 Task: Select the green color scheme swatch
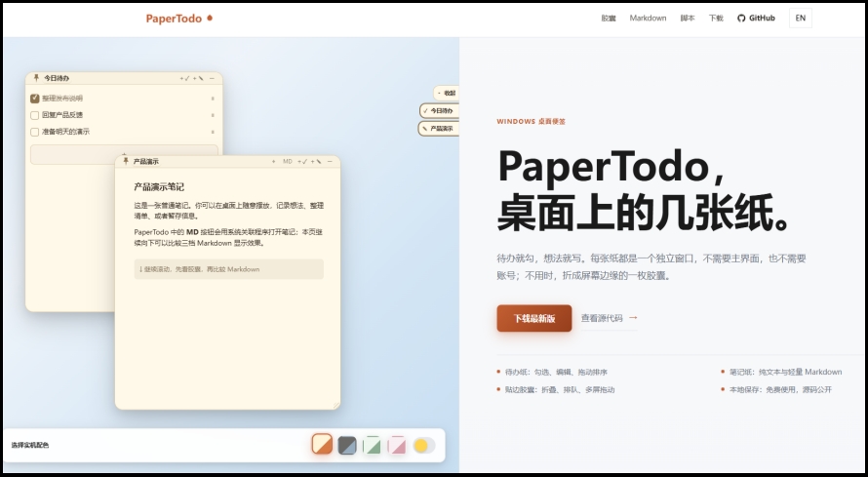pos(372,445)
